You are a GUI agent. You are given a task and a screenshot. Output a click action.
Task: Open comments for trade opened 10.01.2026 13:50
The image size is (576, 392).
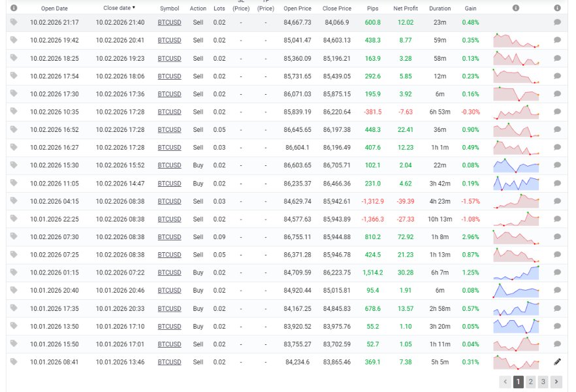coord(557,326)
